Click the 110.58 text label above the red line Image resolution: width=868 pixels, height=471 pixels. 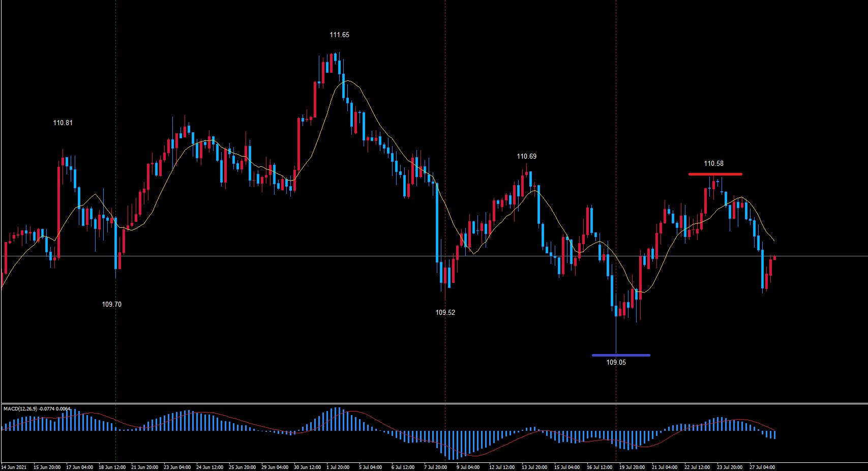pos(713,164)
